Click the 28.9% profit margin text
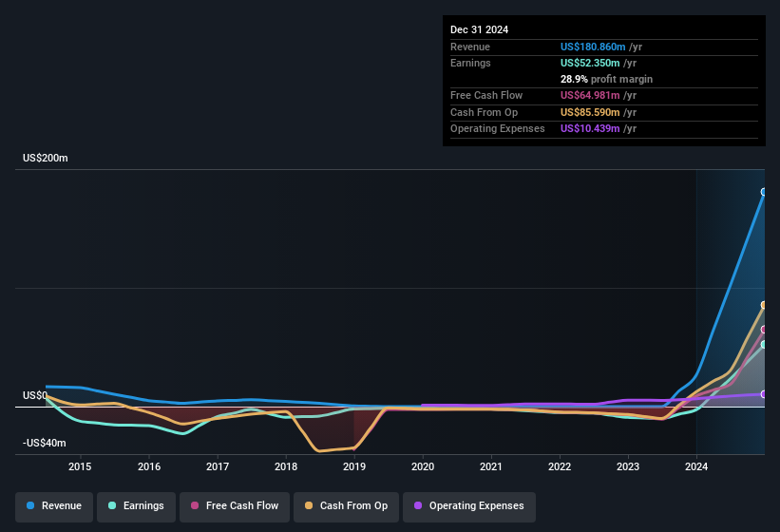Screen dimensions: 780x532 pyautogui.click(x=606, y=79)
